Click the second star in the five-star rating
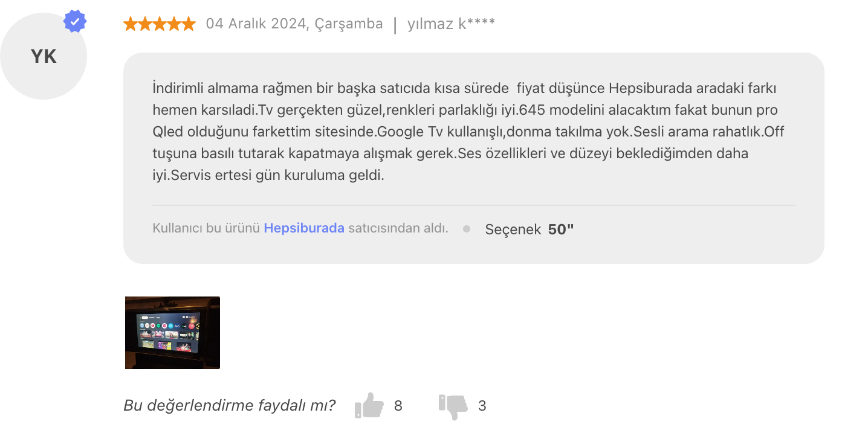Viewport: 868px width, 436px height. pos(145,24)
